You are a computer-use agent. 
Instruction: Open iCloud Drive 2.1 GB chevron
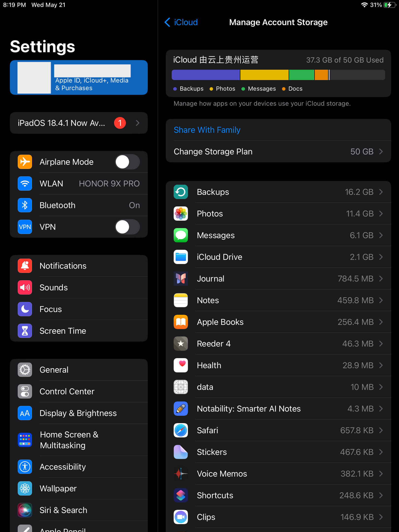pos(381,257)
